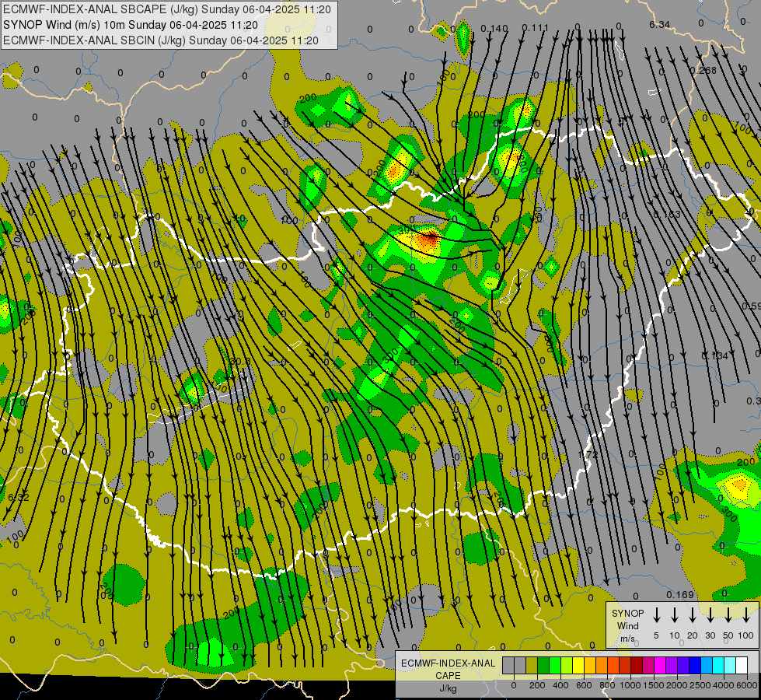This screenshot has width=761, height=700.
Task: Click the 'SYNOP' label in wind legend
Action: click(627, 614)
